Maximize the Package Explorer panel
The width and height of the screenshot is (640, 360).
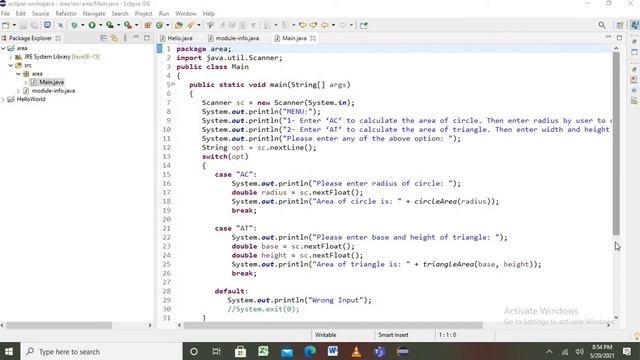[x=147, y=38]
